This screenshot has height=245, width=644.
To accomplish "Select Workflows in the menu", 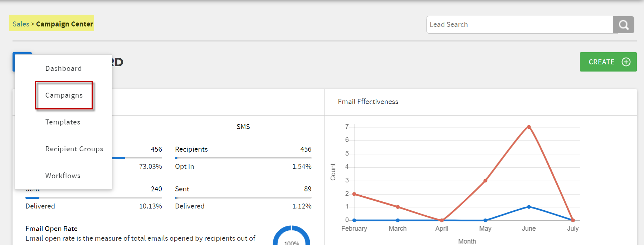I will pos(63,176).
